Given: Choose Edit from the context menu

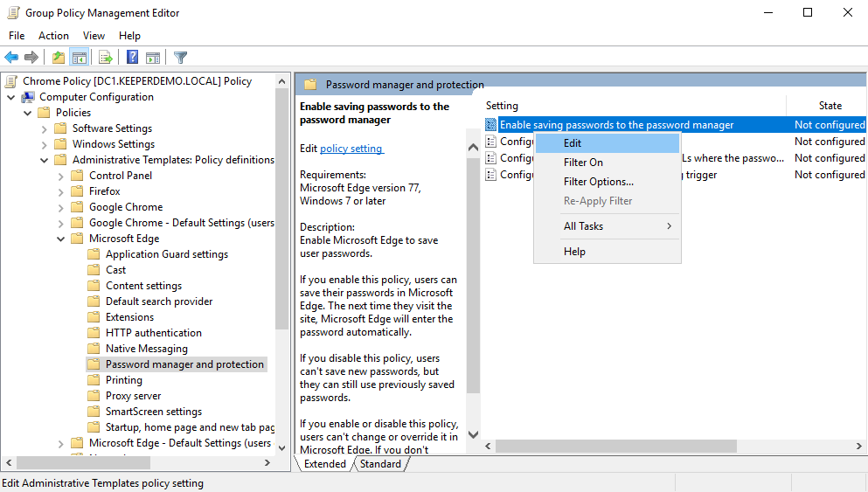Looking at the screenshot, I should 573,143.
